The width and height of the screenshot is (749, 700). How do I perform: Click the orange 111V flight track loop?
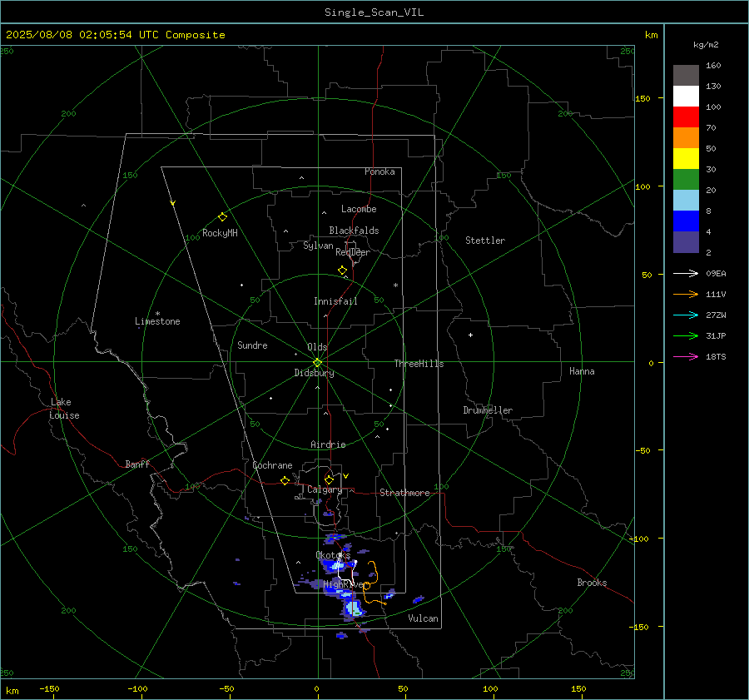coord(370,584)
